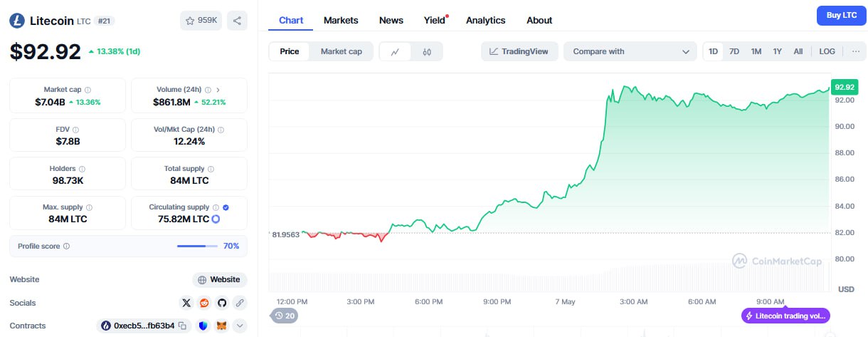
Task: Click the $7.04B market cap value
Action: click(x=50, y=102)
